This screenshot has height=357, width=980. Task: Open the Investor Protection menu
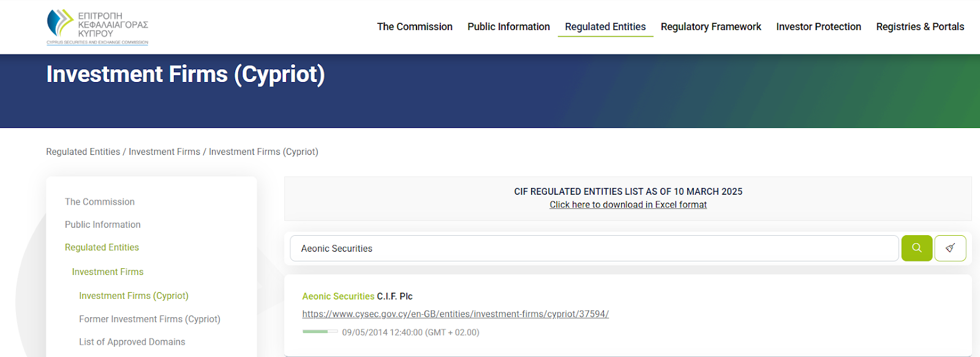[x=818, y=27]
